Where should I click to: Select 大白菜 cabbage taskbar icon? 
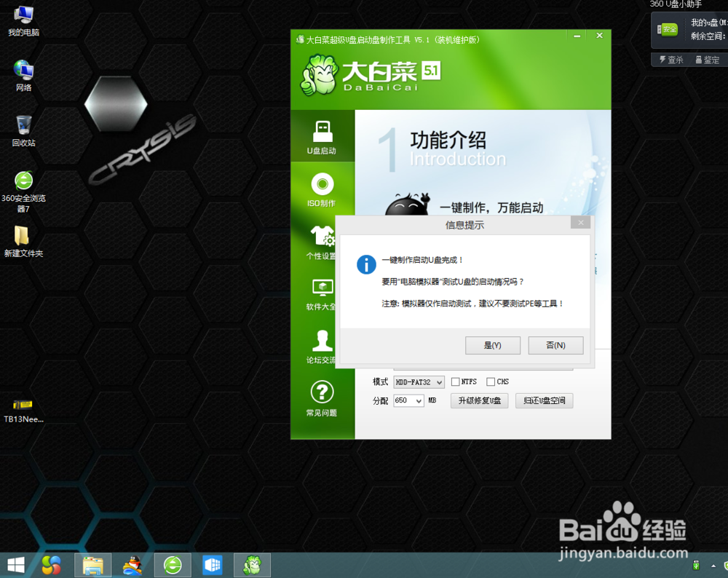pyautogui.click(x=252, y=566)
